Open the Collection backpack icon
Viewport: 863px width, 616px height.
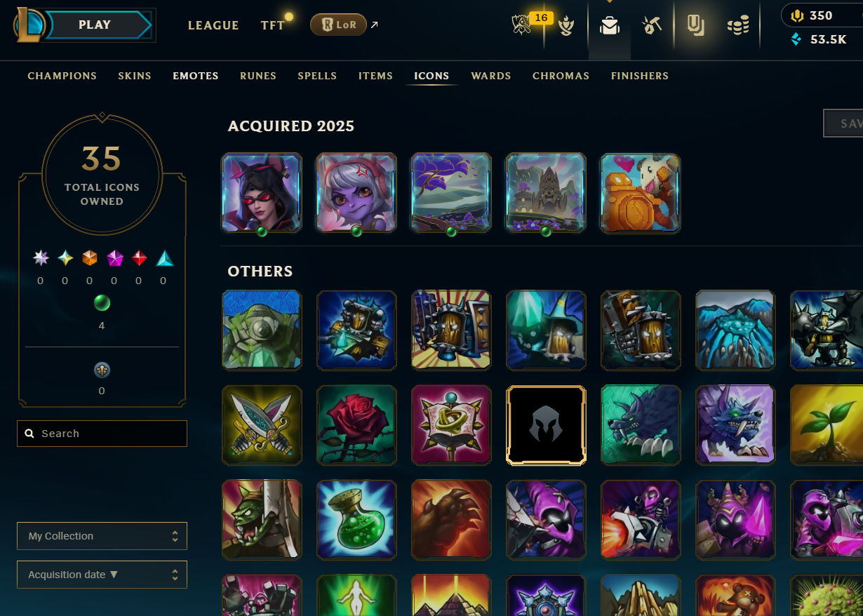click(x=609, y=26)
